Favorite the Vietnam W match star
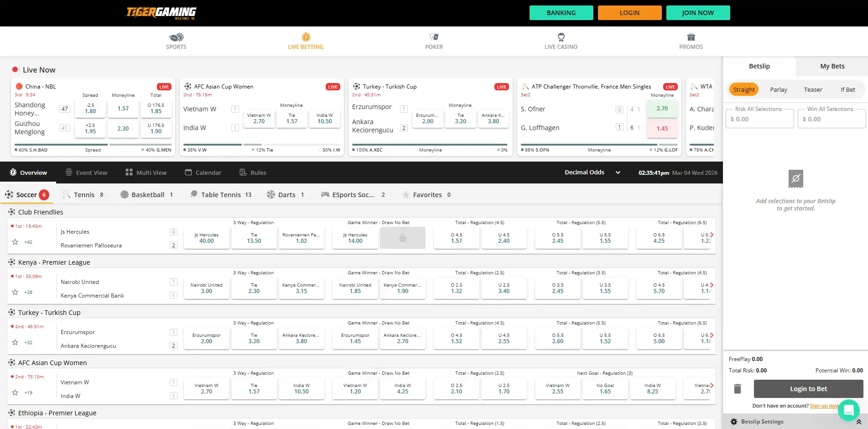Screen dimensions: 868x429 coord(15,392)
